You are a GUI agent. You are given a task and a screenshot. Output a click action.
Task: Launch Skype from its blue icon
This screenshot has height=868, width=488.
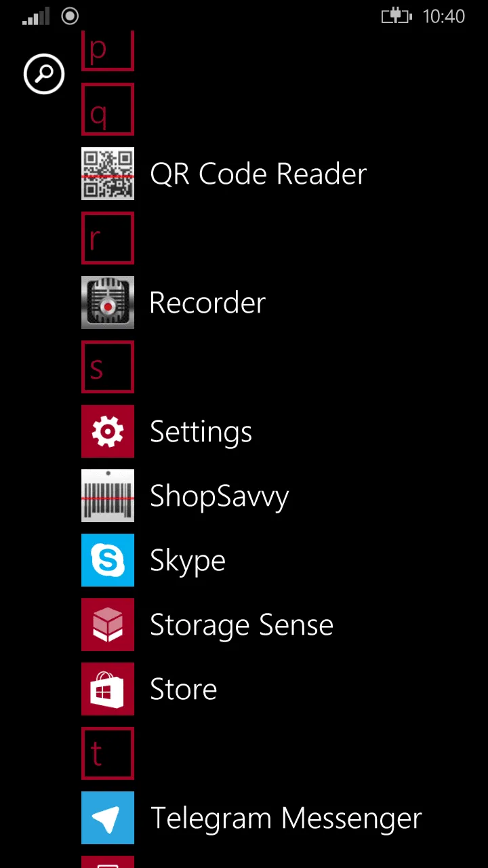[x=108, y=560]
